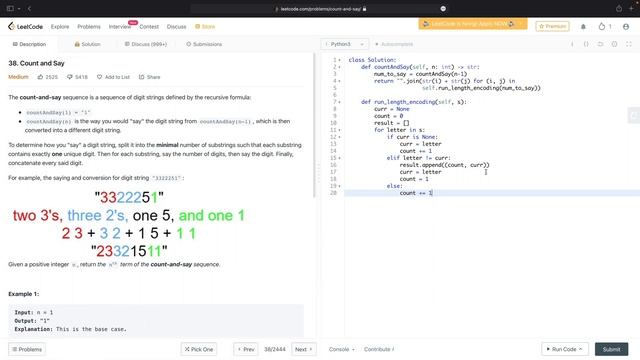Screen dimensions: 640x360
Task: Open Interview menu item
Action: click(x=120, y=27)
